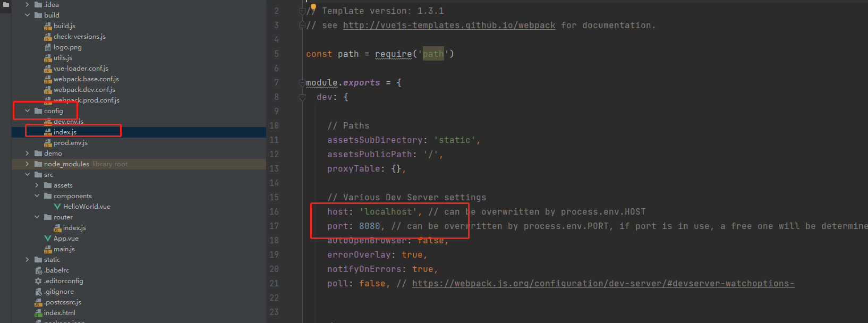
Task: Expand the assets folder
Action: (37, 185)
